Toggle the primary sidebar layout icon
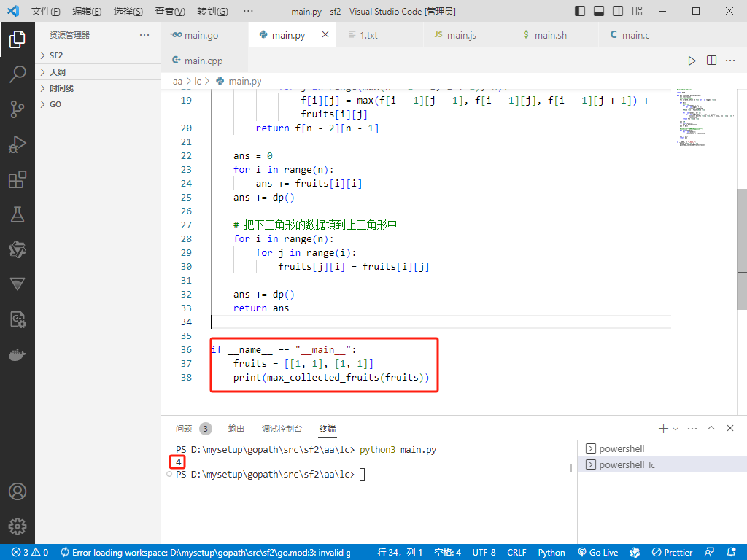Viewport: 747px width, 560px height. [580, 11]
